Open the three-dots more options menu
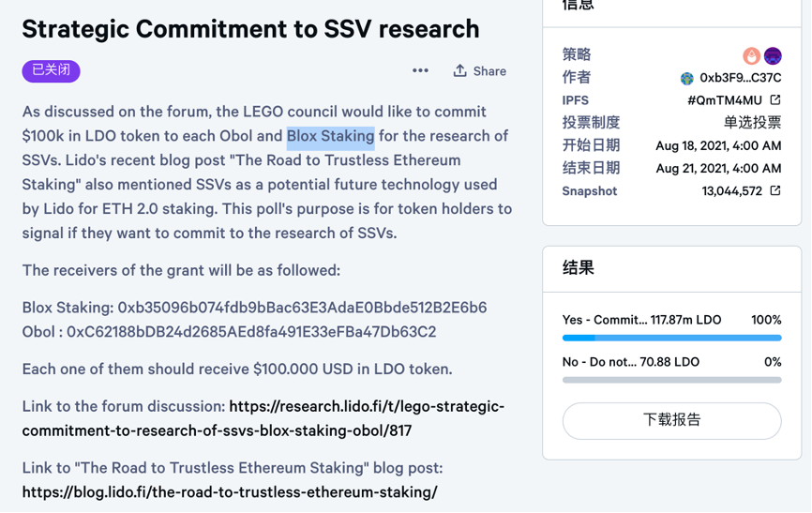 click(x=420, y=70)
